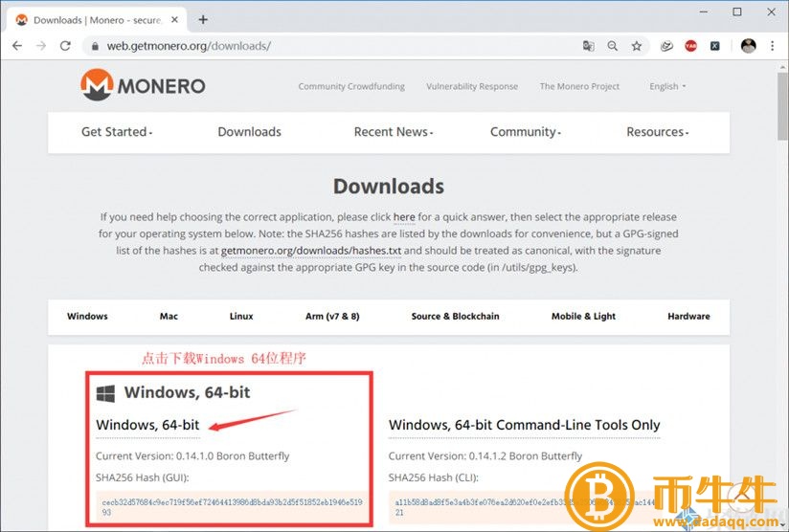Open the user profile avatar
This screenshot has width=789, height=532.
coord(748,45)
